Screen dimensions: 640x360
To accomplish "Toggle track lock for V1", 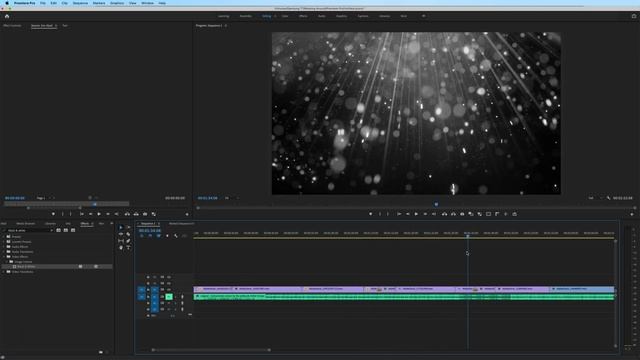I will [x=148, y=290].
